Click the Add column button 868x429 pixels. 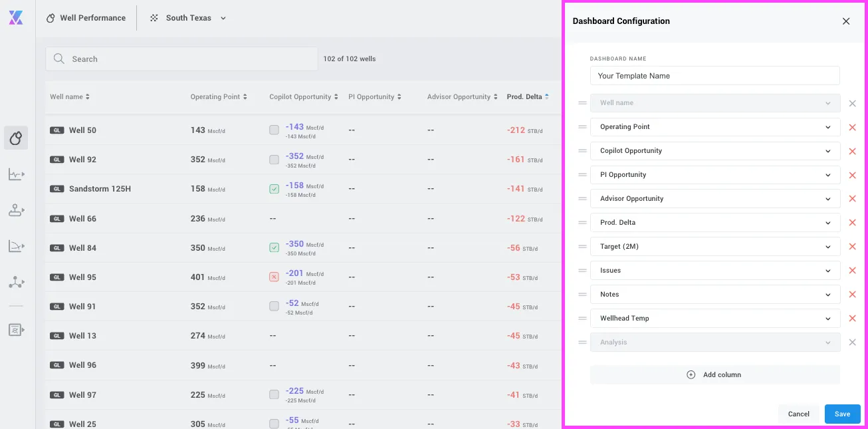715,374
